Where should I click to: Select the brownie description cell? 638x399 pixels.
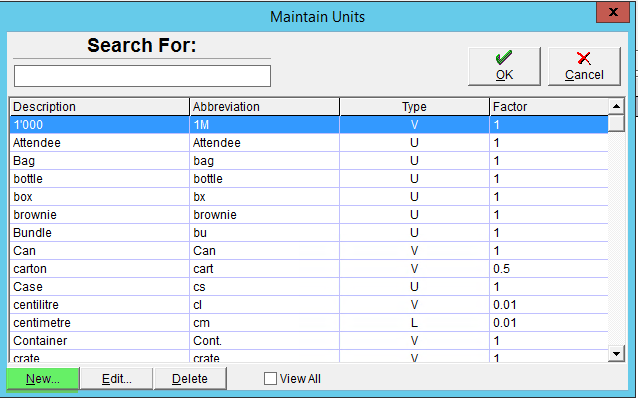coord(100,215)
